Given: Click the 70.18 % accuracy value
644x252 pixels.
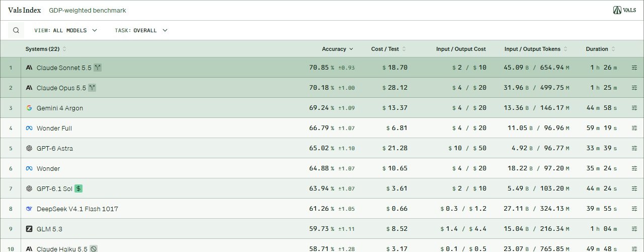Looking at the screenshot, I should [322, 88].
